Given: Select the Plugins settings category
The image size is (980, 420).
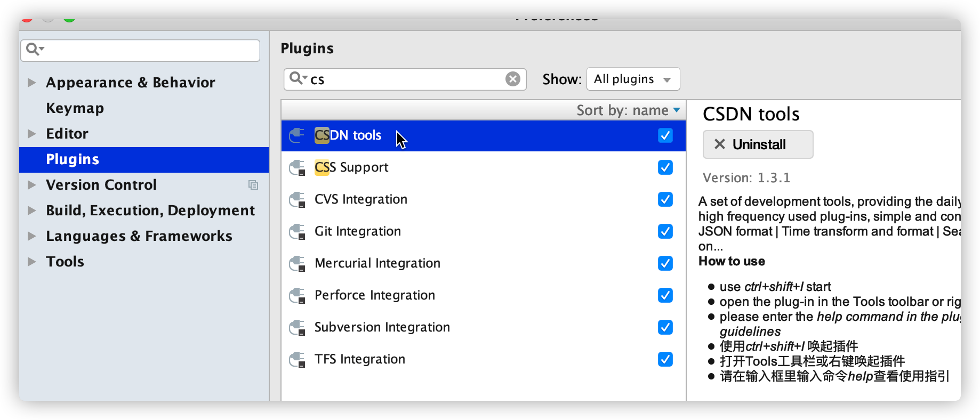Looking at the screenshot, I should pos(144,159).
